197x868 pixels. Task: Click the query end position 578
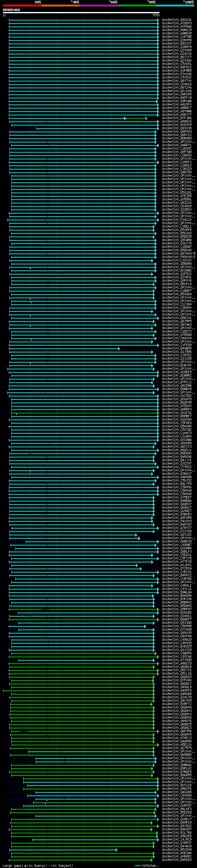click(155, 15)
